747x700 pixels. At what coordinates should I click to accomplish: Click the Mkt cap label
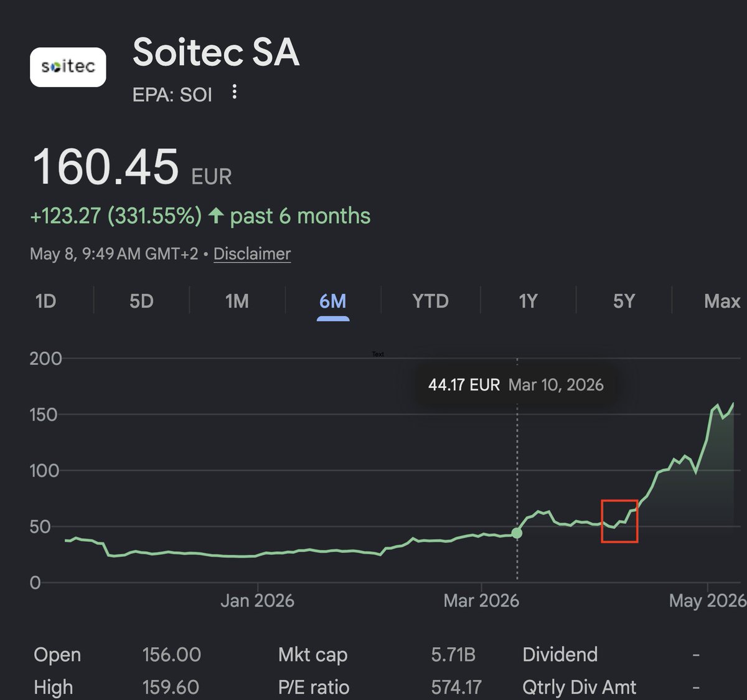tap(313, 655)
